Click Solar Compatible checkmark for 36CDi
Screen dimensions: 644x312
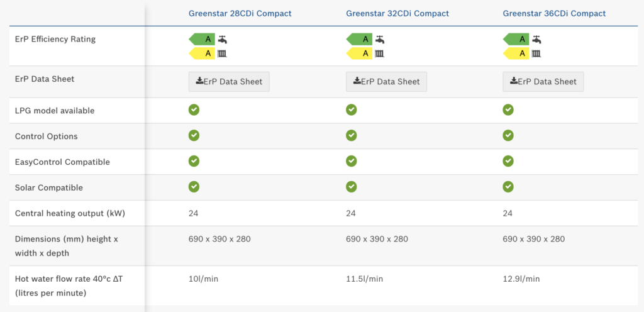(508, 187)
